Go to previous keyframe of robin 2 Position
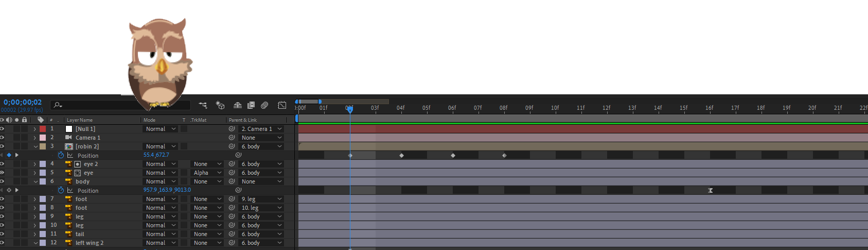The width and height of the screenshot is (868, 250). point(2,155)
